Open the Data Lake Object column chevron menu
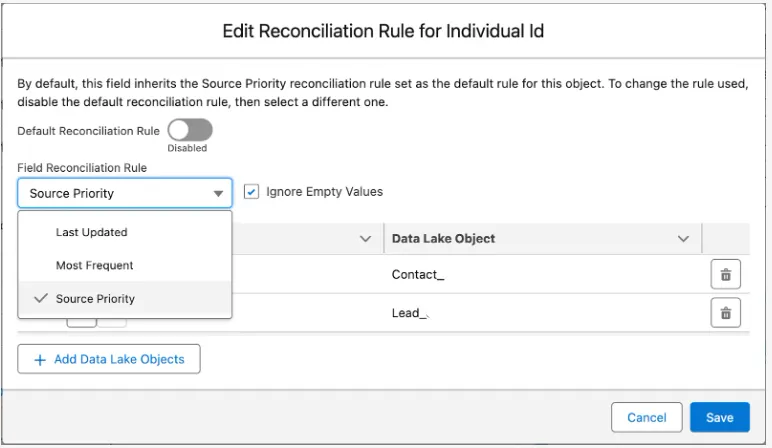772x448 pixels. (684, 239)
